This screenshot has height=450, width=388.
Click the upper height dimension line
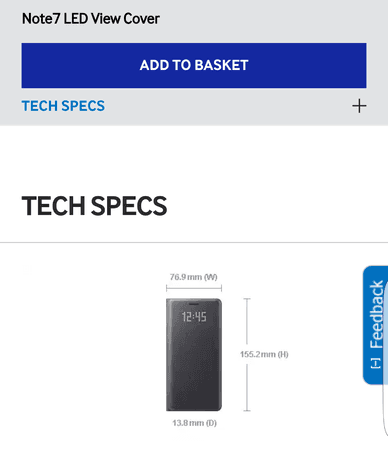point(247,321)
